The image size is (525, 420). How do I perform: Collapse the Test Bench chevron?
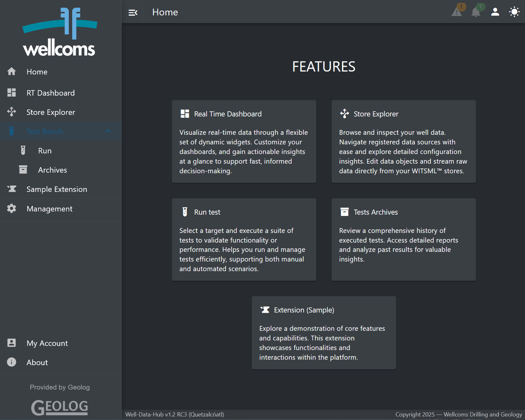tap(108, 131)
